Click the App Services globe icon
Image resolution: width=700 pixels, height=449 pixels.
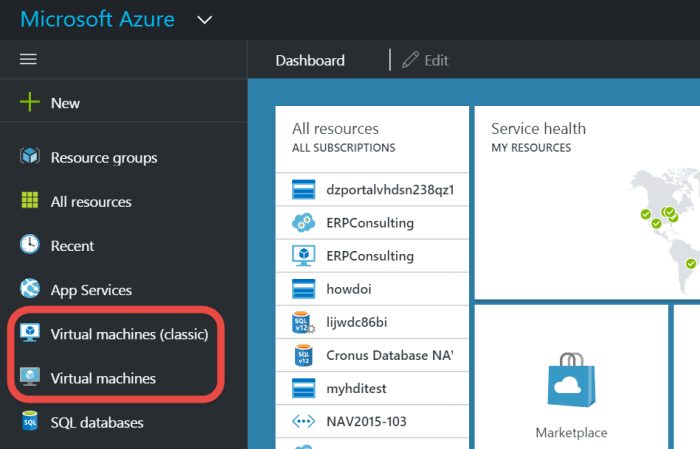(30, 289)
